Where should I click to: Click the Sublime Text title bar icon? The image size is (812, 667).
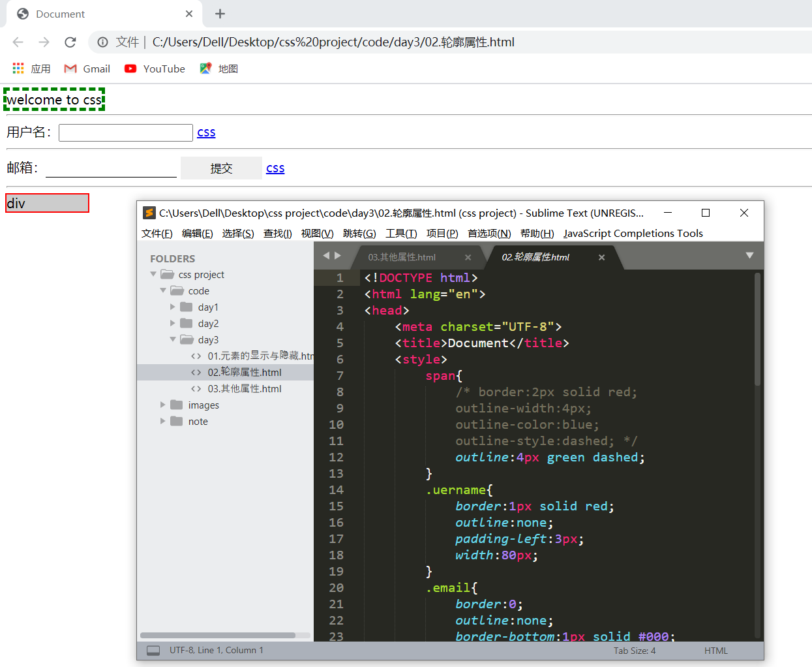pos(149,213)
